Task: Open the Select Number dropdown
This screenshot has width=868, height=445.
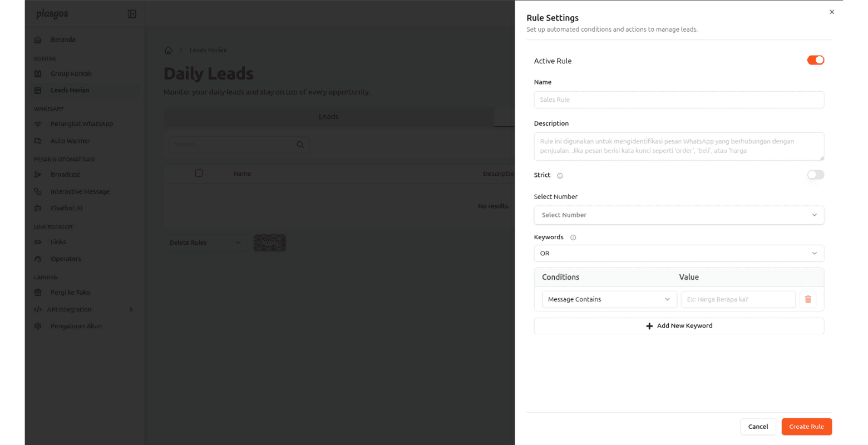Action: click(x=678, y=215)
